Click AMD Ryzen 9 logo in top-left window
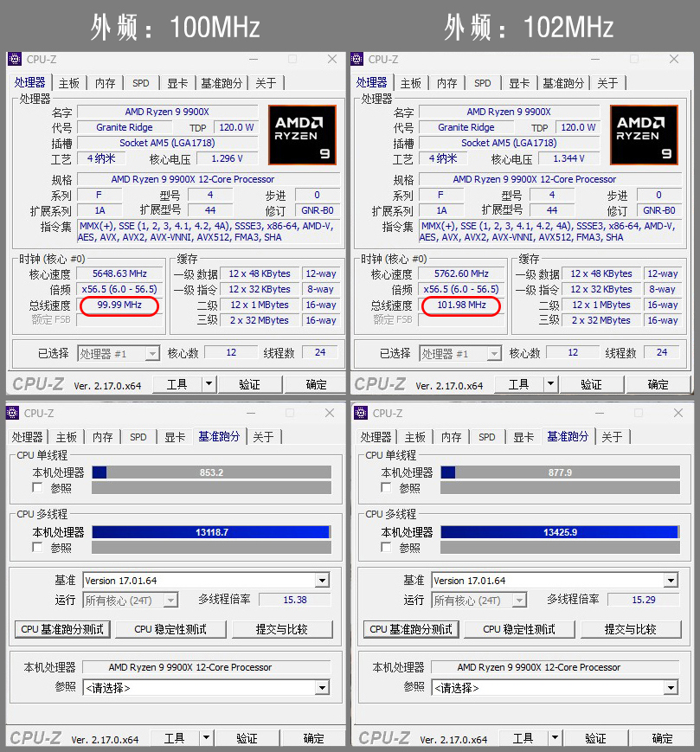 302,135
